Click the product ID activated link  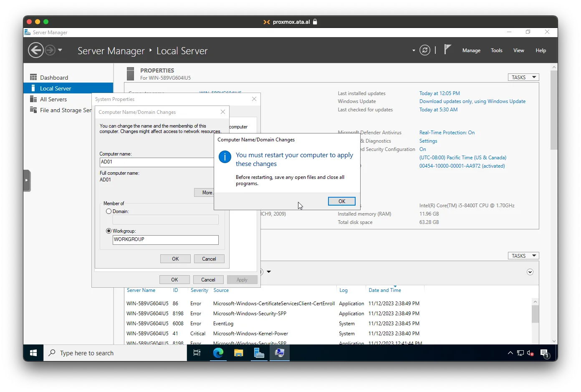[462, 166]
